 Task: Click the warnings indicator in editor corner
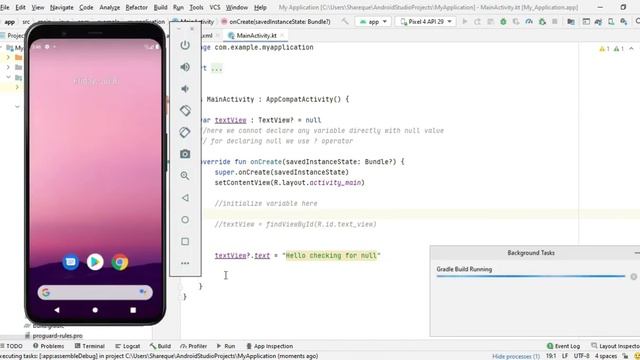coord(611,49)
